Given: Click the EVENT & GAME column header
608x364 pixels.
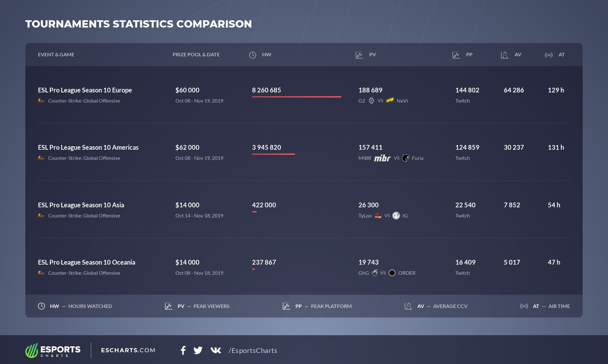Looking at the screenshot, I should (x=56, y=55).
